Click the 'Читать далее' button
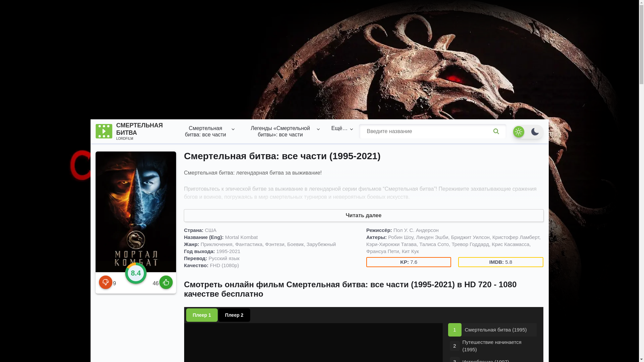This screenshot has width=644, height=362. pos(364,216)
